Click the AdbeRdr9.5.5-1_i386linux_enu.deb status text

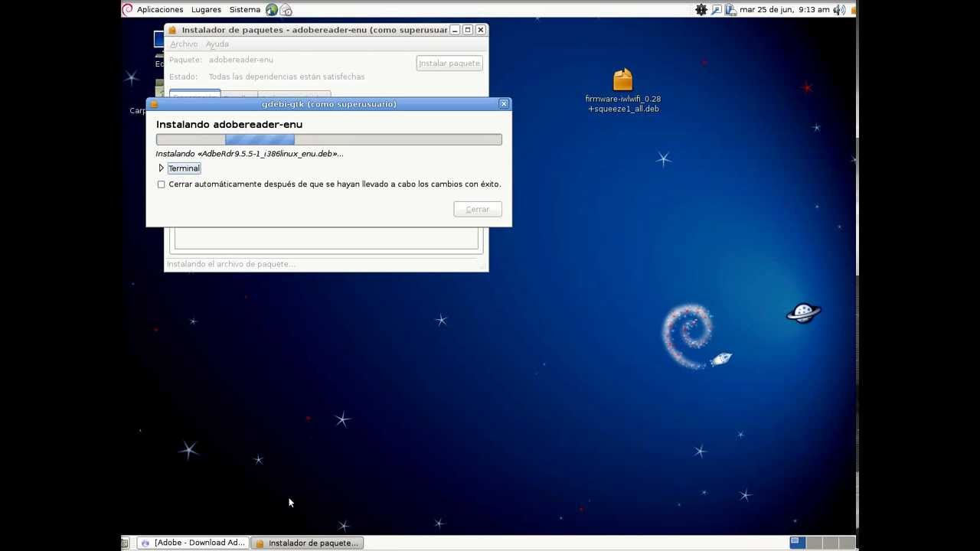(250, 154)
